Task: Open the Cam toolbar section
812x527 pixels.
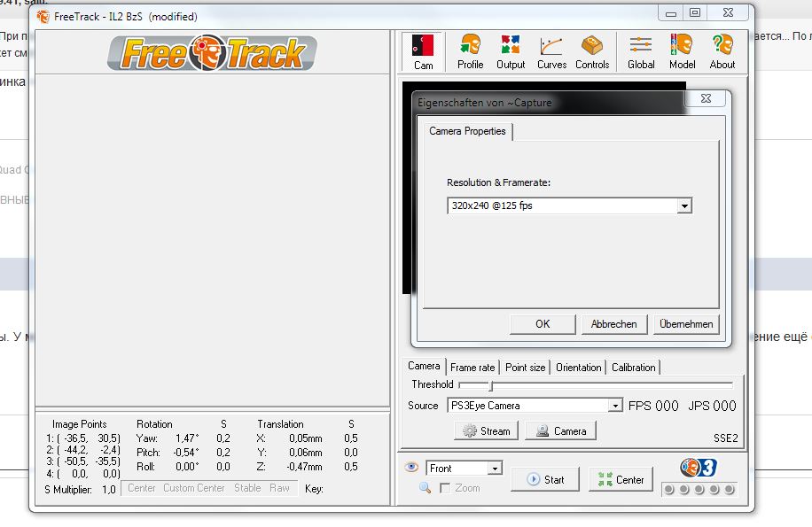Action: [x=423, y=51]
